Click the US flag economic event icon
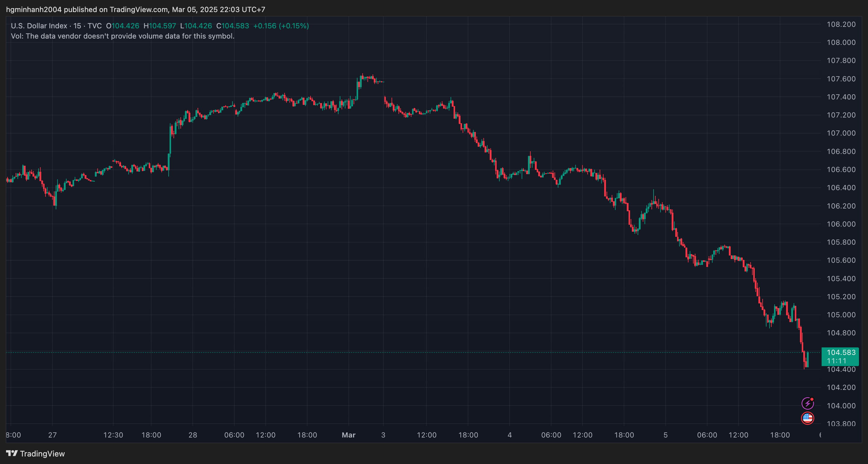 807,418
